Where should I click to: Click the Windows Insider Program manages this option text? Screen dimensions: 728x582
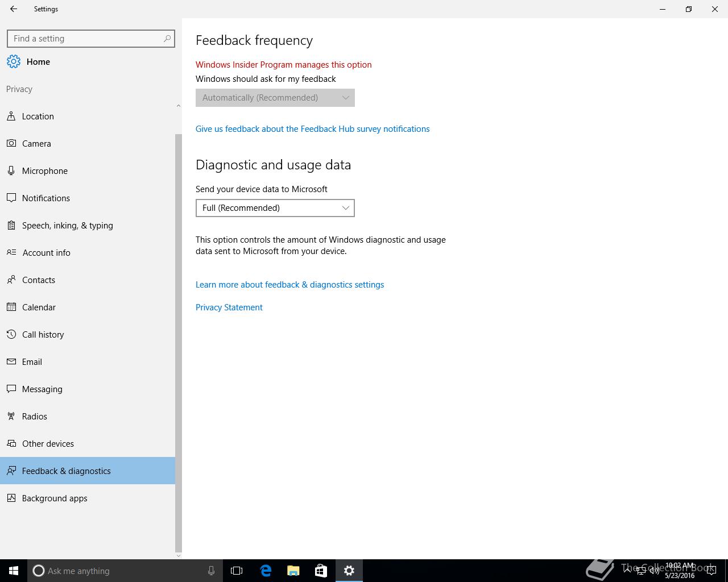tap(284, 65)
